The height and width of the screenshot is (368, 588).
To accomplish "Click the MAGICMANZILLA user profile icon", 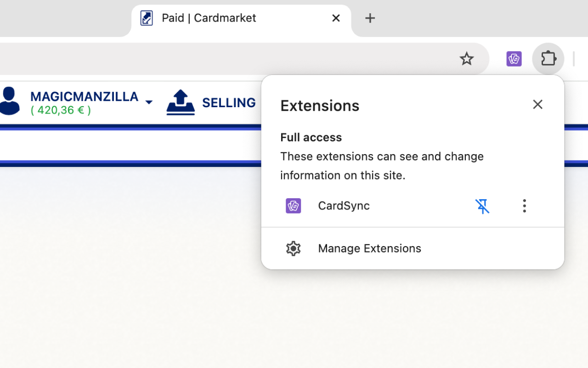I will (x=9, y=101).
